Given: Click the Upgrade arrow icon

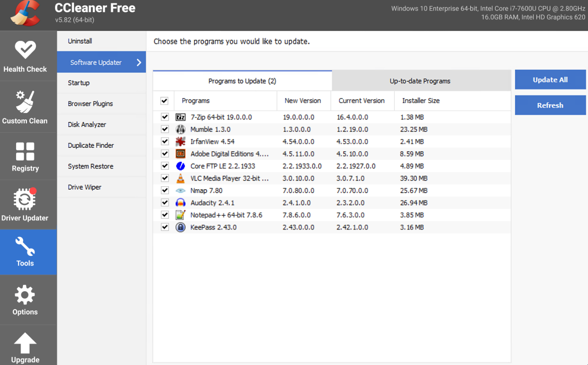Looking at the screenshot, I should pos(25,343).
